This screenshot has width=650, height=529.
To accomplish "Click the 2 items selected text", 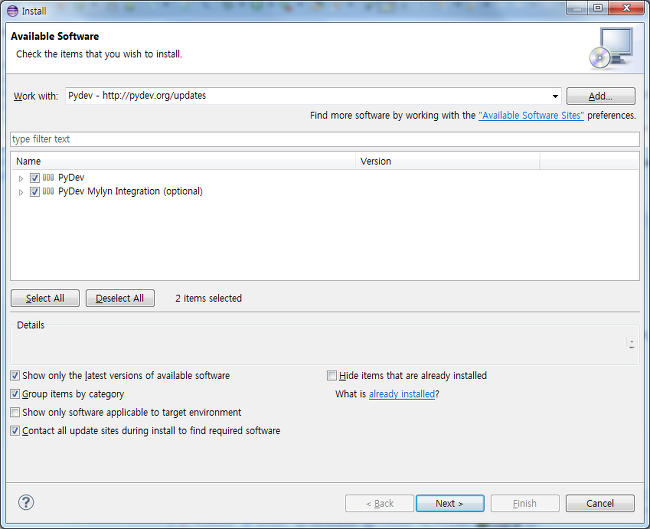I will pos(208,298).
